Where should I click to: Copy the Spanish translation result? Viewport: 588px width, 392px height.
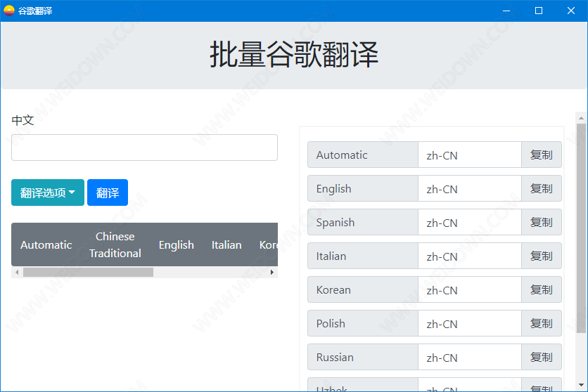tap(541, 222)
